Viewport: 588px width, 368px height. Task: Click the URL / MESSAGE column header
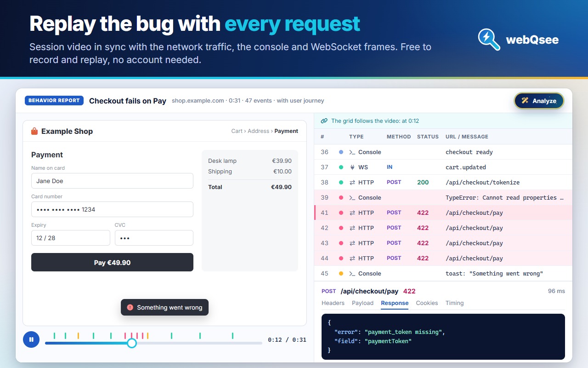tap(467, 137)
